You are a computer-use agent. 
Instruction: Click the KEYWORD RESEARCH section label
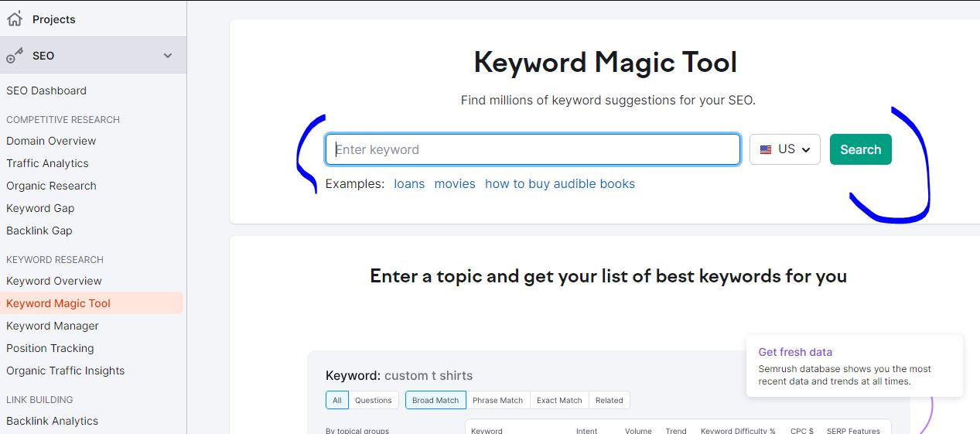[x=55, y=260]
